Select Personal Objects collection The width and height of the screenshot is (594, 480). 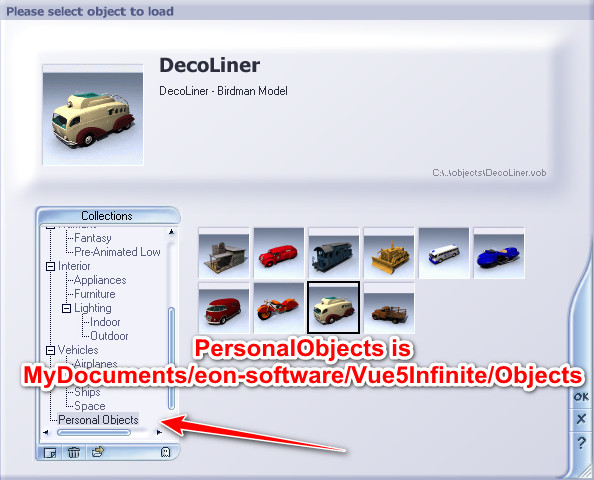coord(98,420)
